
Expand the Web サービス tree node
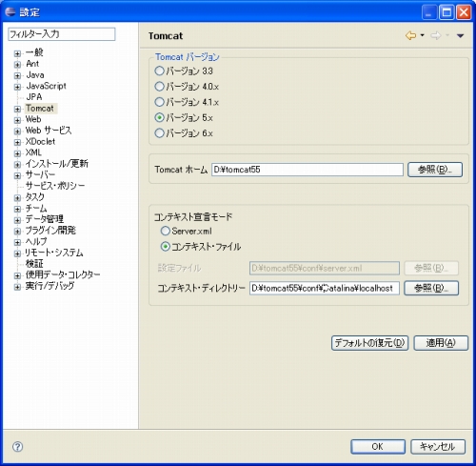coord(17,132)
